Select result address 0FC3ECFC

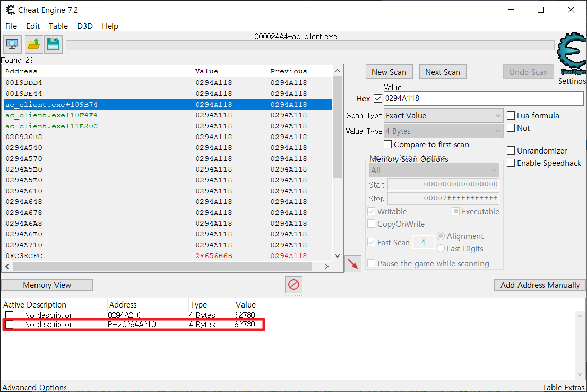point(168,255)
